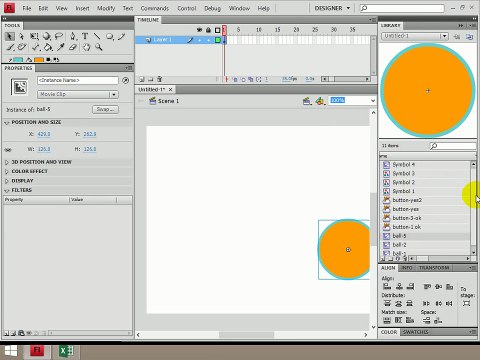Toggle onion skin in timeline
480x360 pixels.
point(235,79)
